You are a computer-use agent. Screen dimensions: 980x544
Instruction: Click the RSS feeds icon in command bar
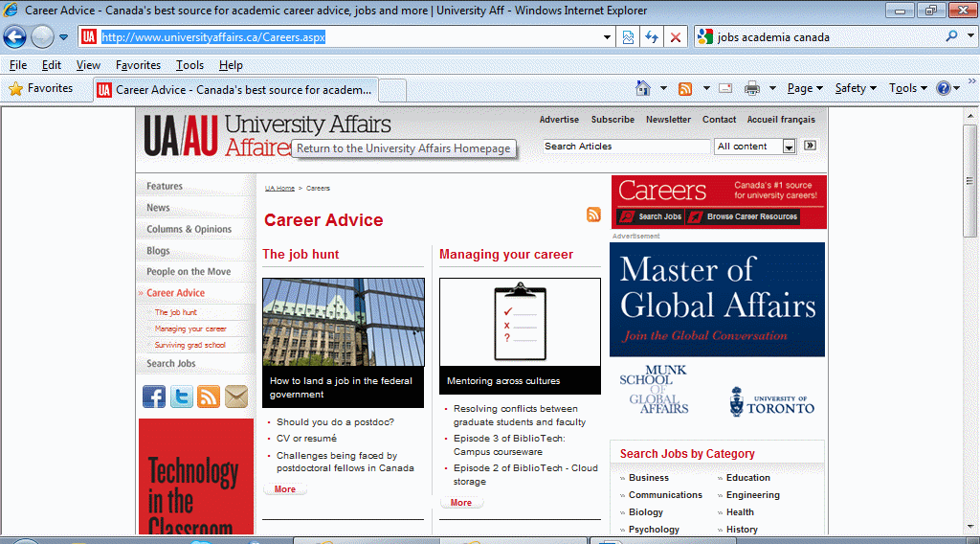tap(685, 89)
